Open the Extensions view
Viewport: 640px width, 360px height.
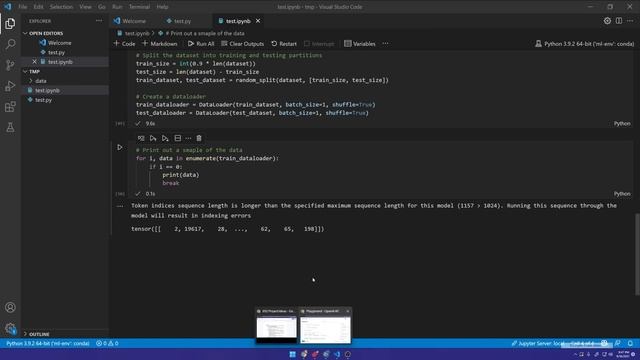point(10,107)
